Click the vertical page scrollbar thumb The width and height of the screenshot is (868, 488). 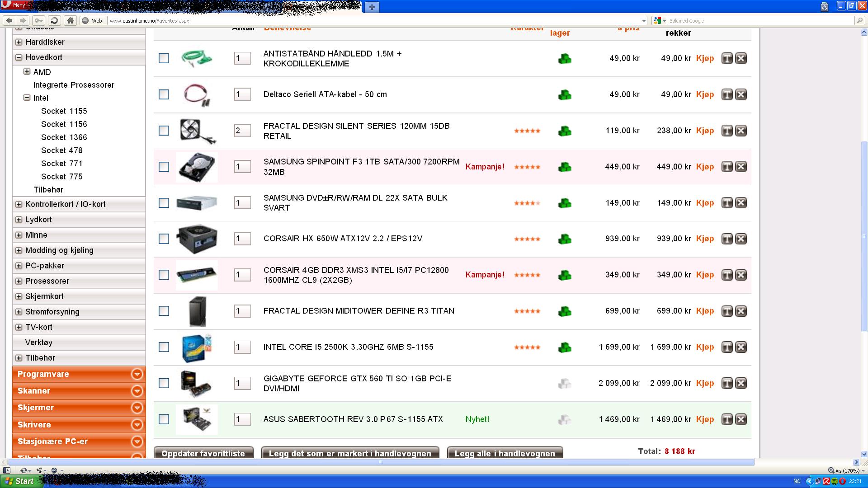[864, 237]
